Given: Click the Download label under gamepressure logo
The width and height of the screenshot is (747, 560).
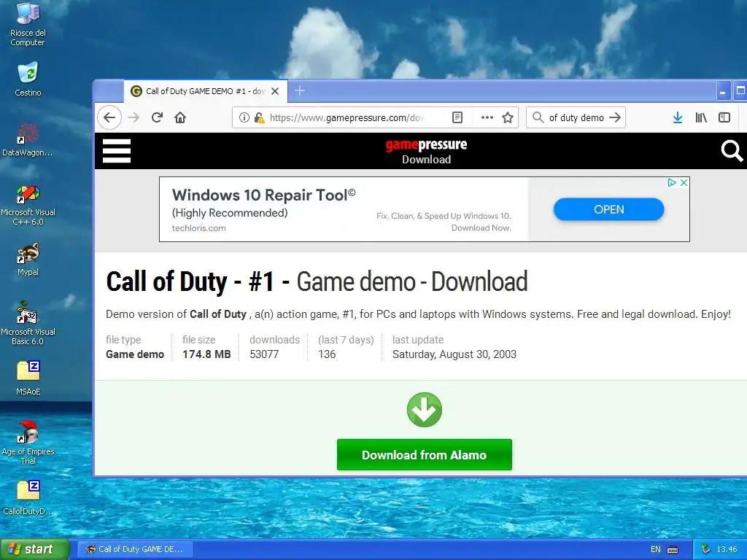Looking at the screenshot, I should [x=426, y=160].
